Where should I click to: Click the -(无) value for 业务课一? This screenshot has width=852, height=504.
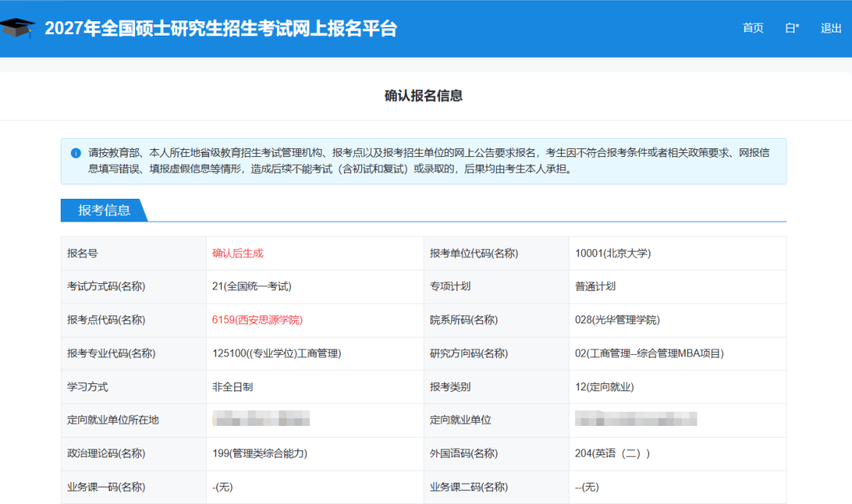click(x=222, y=487)
